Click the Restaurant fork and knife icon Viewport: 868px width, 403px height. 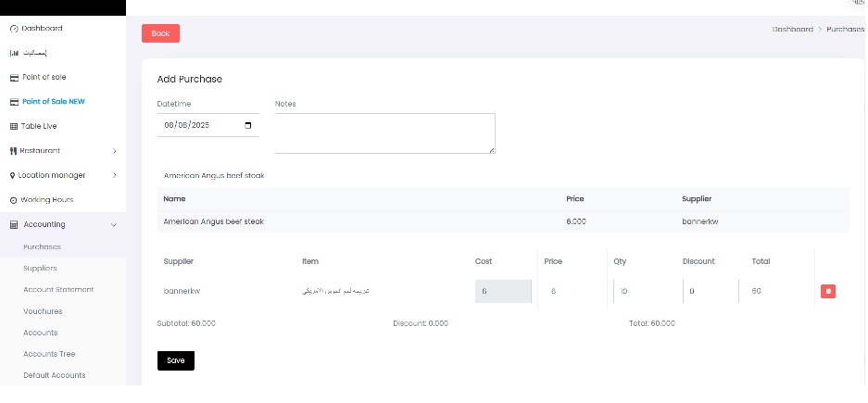point(14,151)
